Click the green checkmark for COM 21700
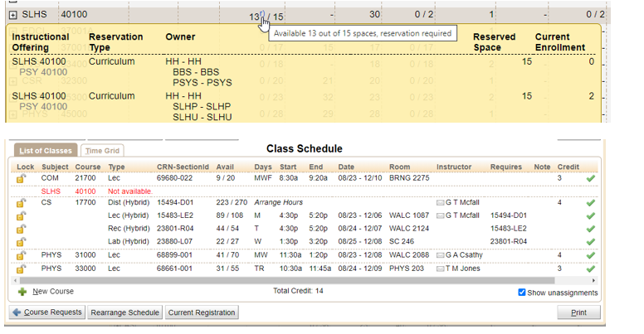 (590, 178)
